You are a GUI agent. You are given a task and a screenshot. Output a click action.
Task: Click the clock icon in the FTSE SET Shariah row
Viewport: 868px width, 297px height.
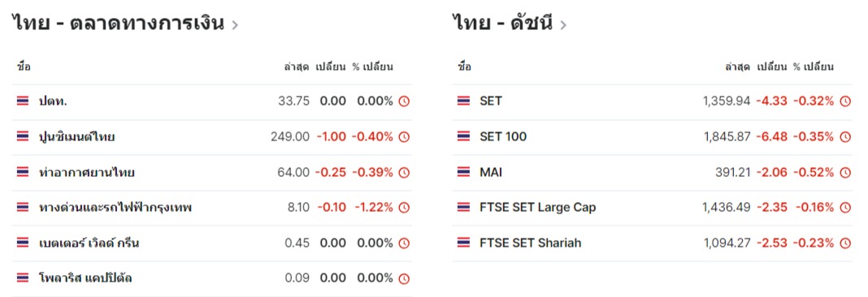845,243
